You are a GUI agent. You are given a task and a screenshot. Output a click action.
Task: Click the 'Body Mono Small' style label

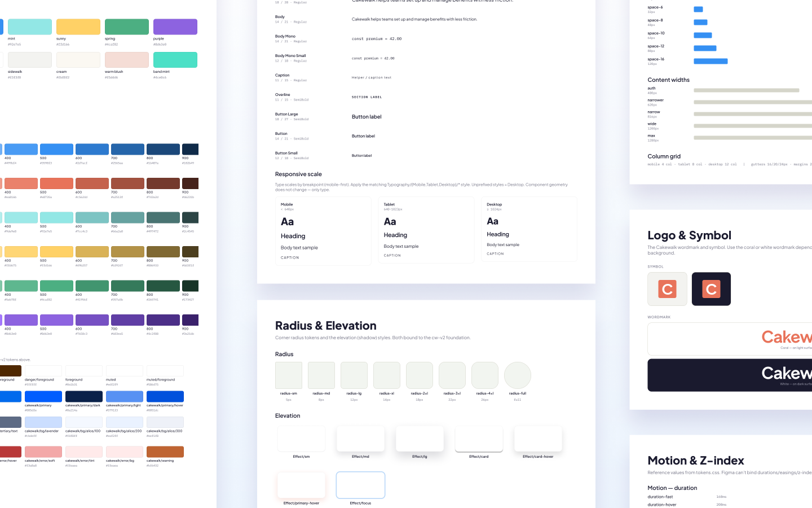290,56
